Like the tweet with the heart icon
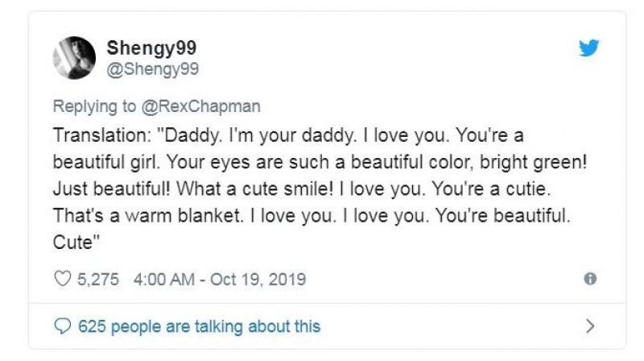 coord(62,280)
